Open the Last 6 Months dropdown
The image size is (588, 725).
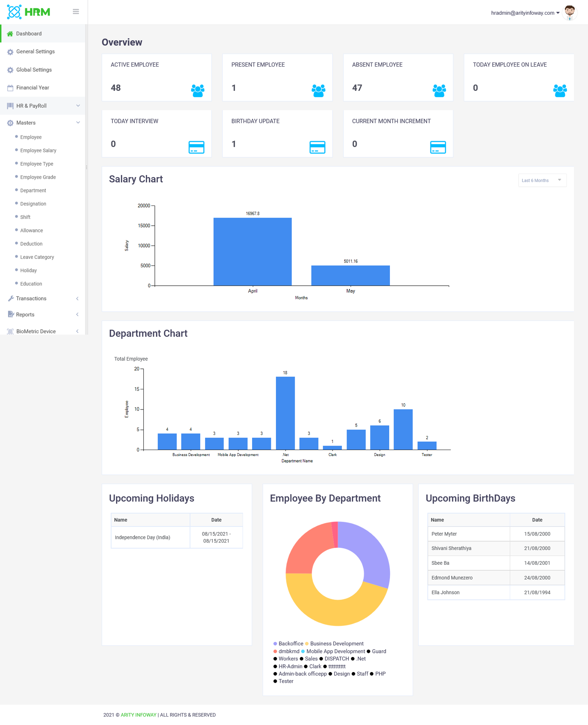[x=542, y=180]
